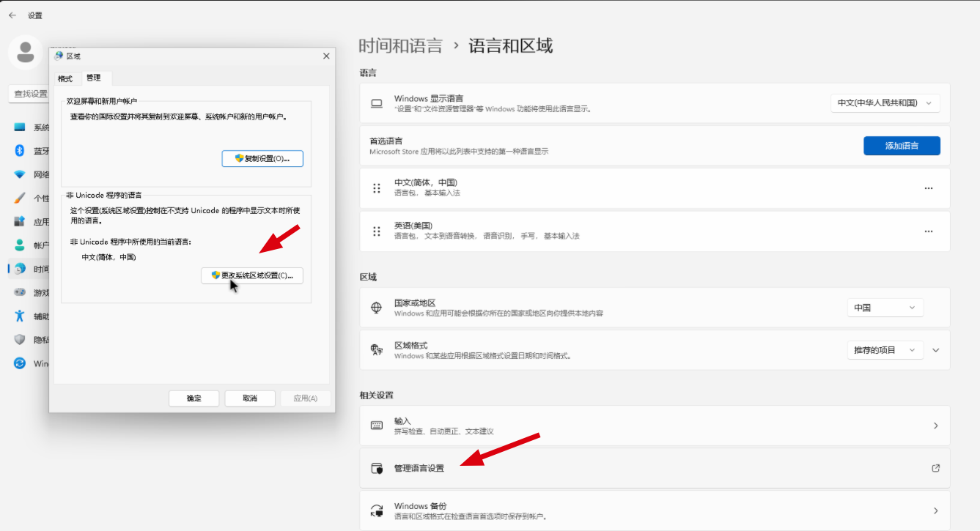Open the Windows 显示语言 dropdown
Image resolution: width=980 pixels, height=531 pixels.
885,103
